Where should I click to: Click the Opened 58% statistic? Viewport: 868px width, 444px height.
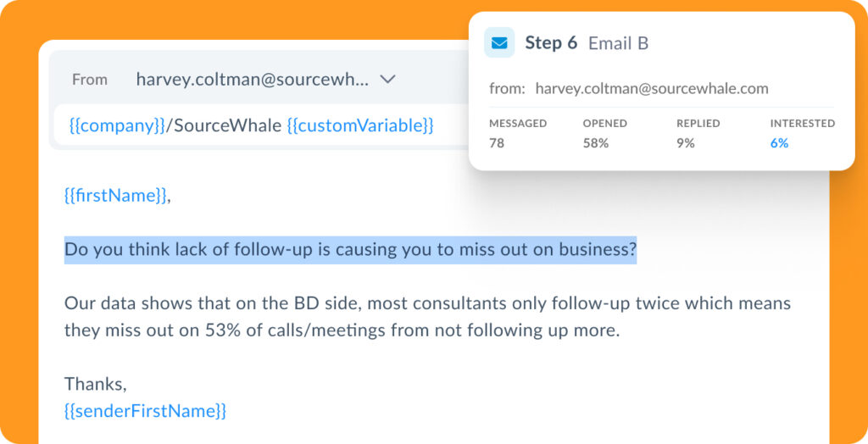[x=605, y=133]
